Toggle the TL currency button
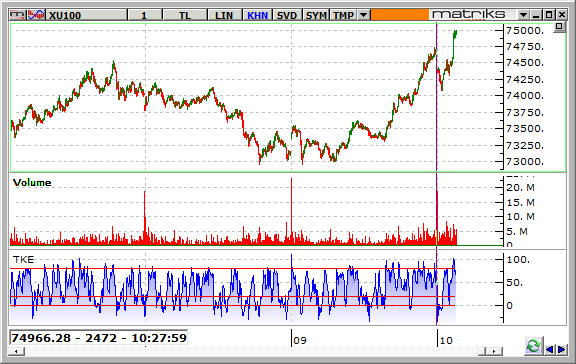The height and width of the screenshot is (364, 576). (x=185, y=15)
